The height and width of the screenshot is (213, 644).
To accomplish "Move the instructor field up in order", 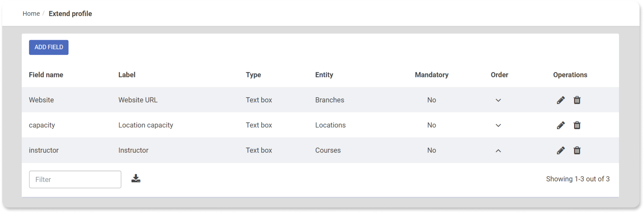I will coord(498,151).
